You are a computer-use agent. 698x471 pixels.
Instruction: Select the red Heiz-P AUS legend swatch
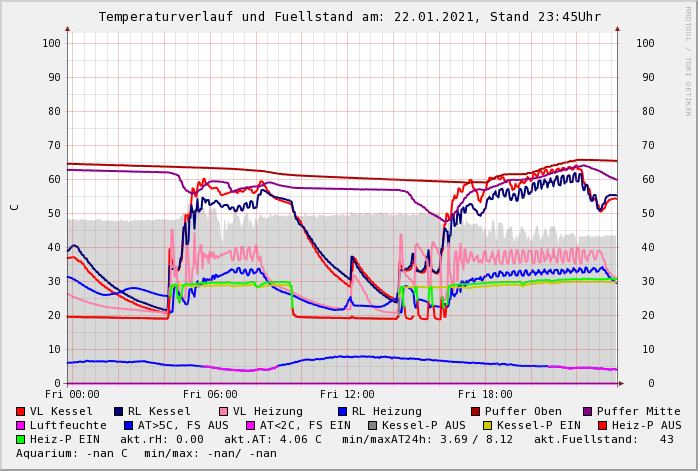tap(602, 426)
